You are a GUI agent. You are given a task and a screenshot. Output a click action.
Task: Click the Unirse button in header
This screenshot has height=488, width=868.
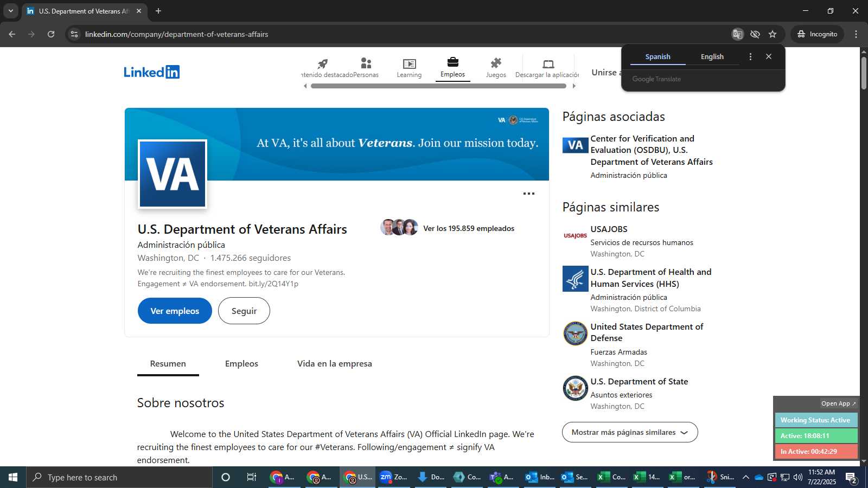(x=607, y=72)
